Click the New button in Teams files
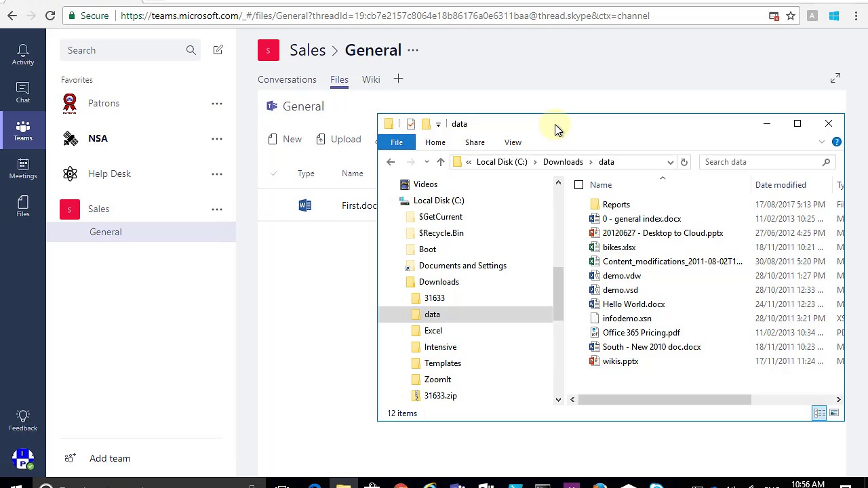868x488 pixels. click(285, 139)
